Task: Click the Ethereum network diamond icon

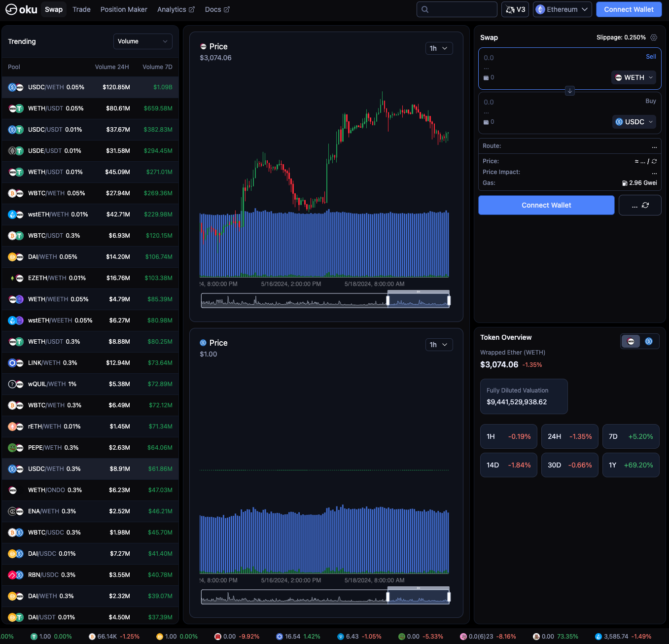Action: tap(540, 9)
